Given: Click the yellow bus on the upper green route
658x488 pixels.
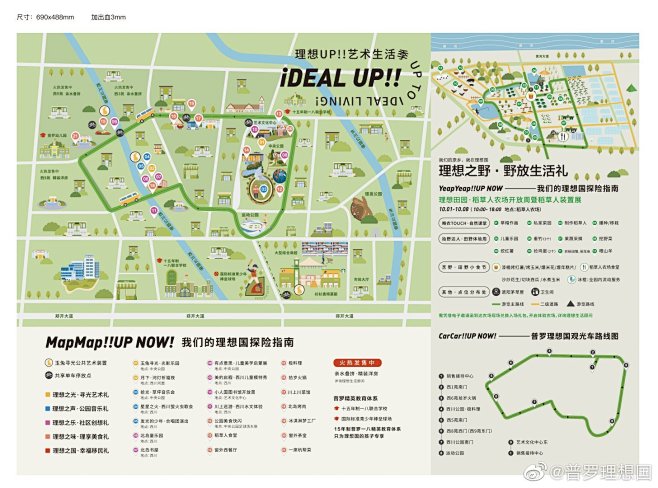Looking at the screenshot, I should click(146, 117).
